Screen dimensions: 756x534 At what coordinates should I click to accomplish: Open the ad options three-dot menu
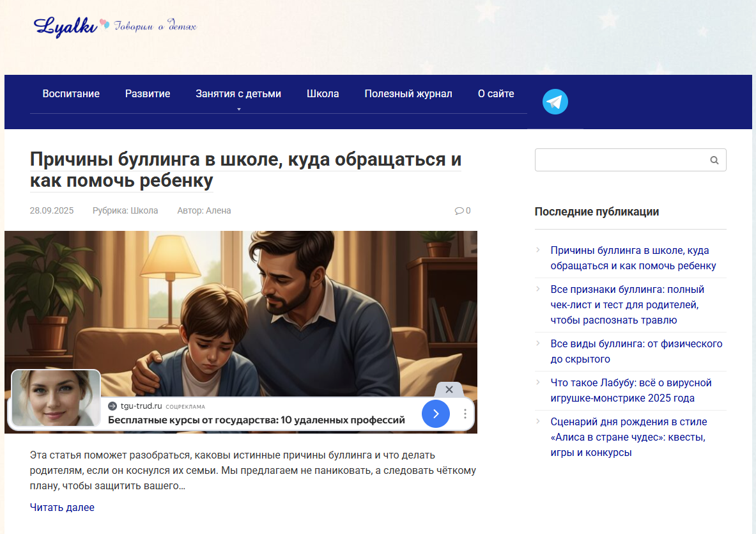point(465,413)
